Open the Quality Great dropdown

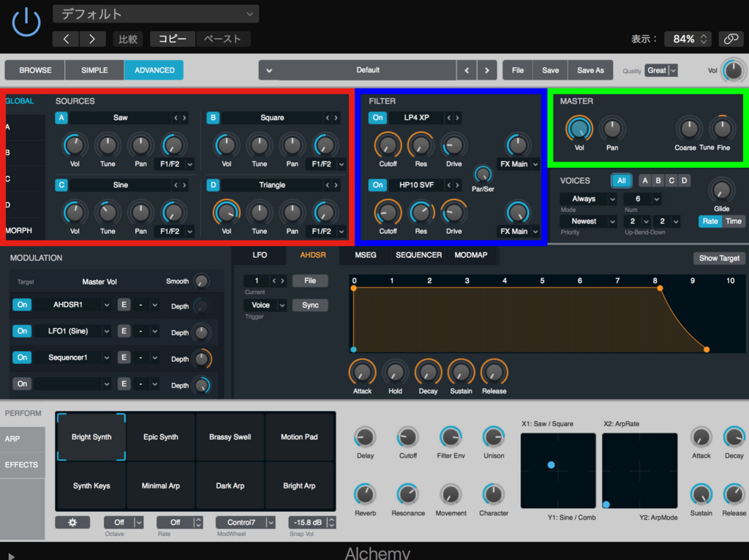661,70
